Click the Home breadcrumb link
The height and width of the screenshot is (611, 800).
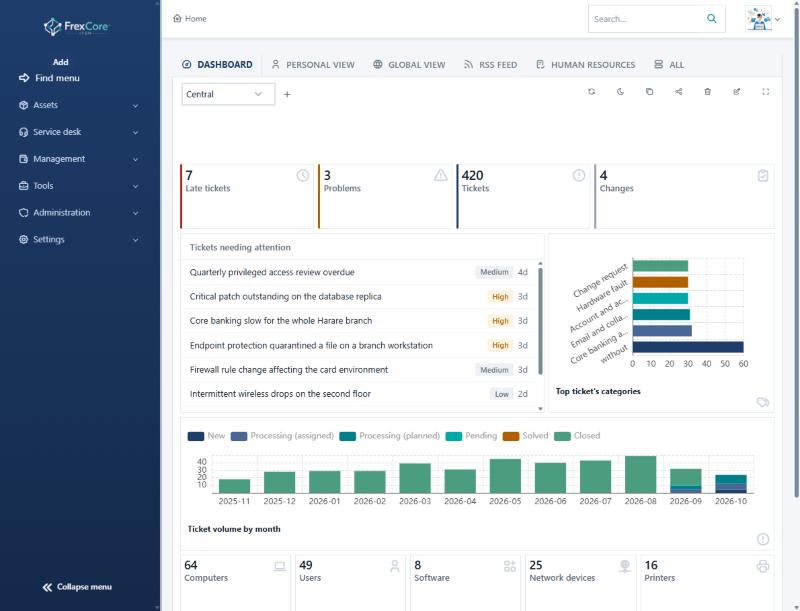click(x=190, y=18)
